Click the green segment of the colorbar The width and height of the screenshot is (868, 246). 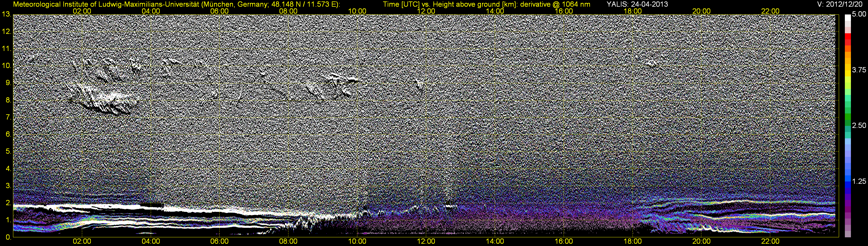[x=848, y=117]
